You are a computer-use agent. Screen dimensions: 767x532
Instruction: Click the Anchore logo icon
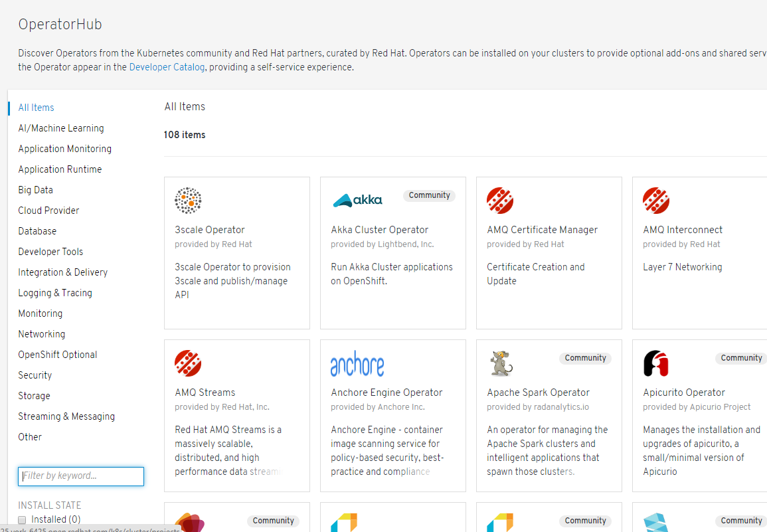coord(357,364)
